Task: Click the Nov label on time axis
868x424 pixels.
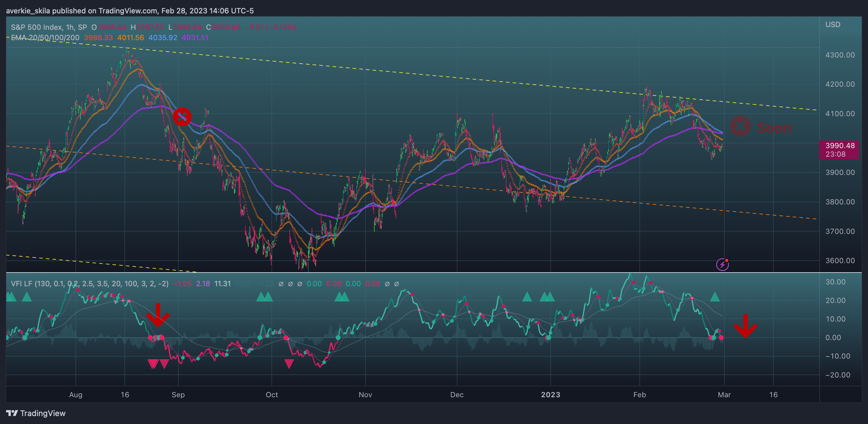Action: [365, 395]
